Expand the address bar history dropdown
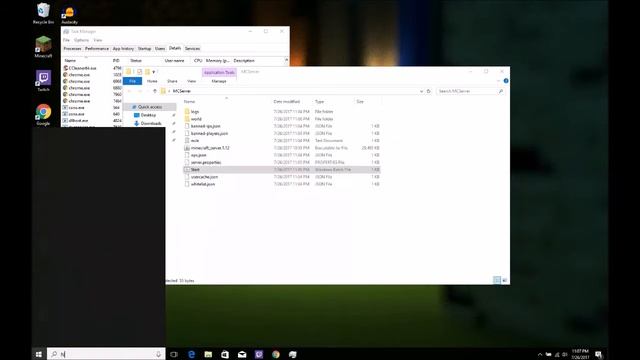Screen dimensions: 640x360 pyautogui.click(x=421, y=91)
